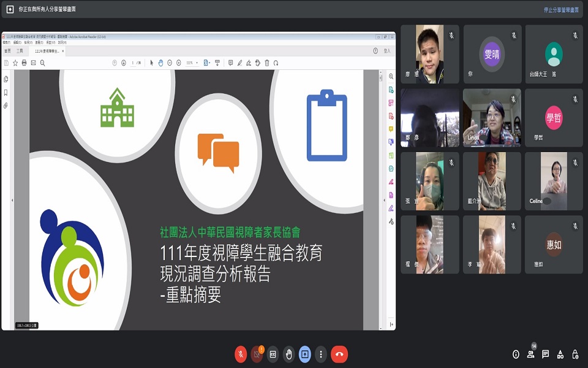This screenshot has width=588, height=368.
Task: Open bookmarks panel in left sidebar
Action: coord(6,93)
